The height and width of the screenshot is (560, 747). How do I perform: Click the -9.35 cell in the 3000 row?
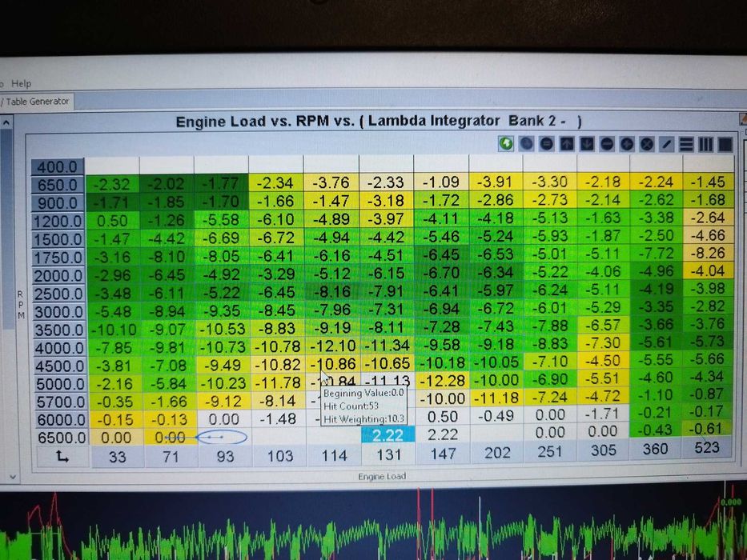[223, 311]
